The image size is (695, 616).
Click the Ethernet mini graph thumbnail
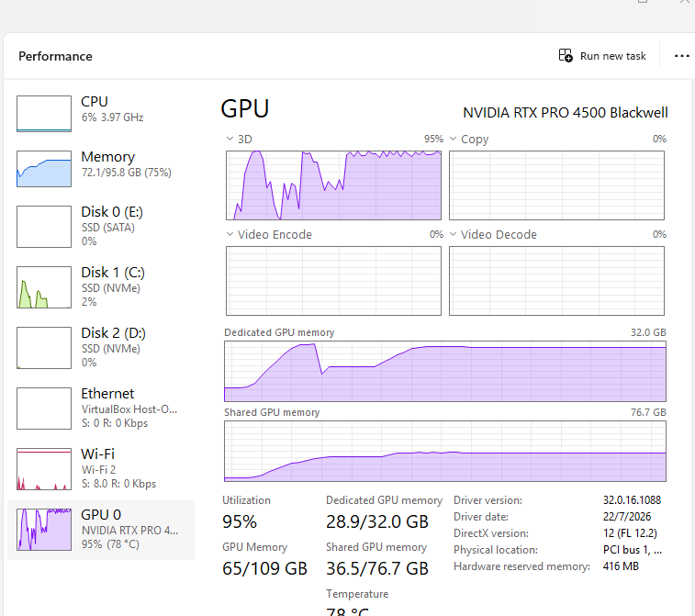coord(44,409)
